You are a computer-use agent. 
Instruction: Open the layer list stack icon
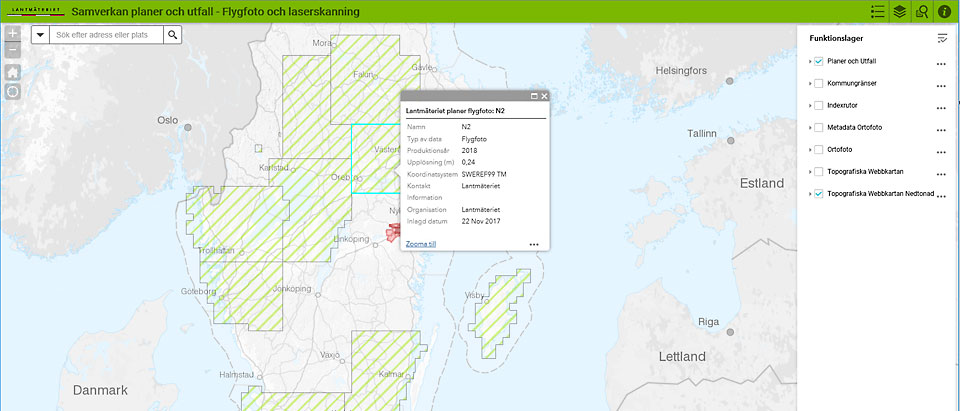899,12
